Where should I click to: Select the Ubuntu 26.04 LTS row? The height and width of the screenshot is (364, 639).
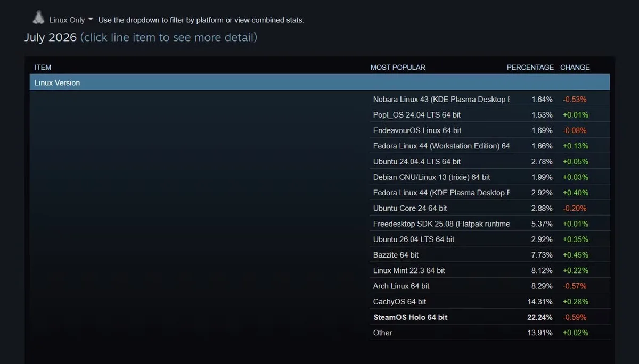point(490,239)
